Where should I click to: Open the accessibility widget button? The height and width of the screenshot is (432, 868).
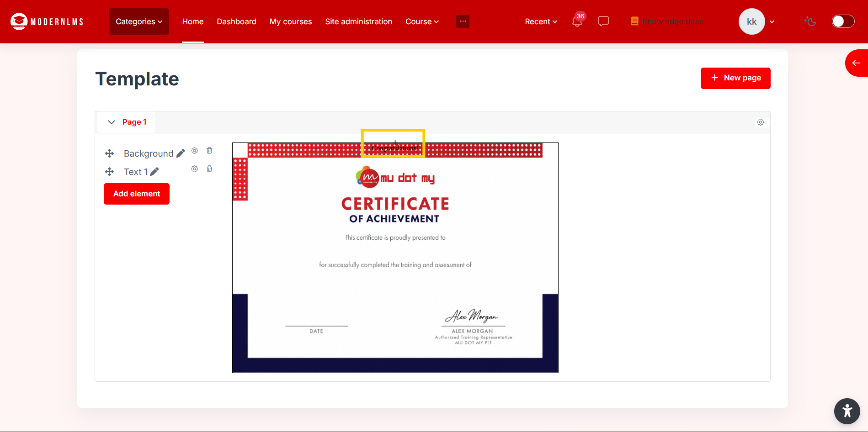(847, 411)
